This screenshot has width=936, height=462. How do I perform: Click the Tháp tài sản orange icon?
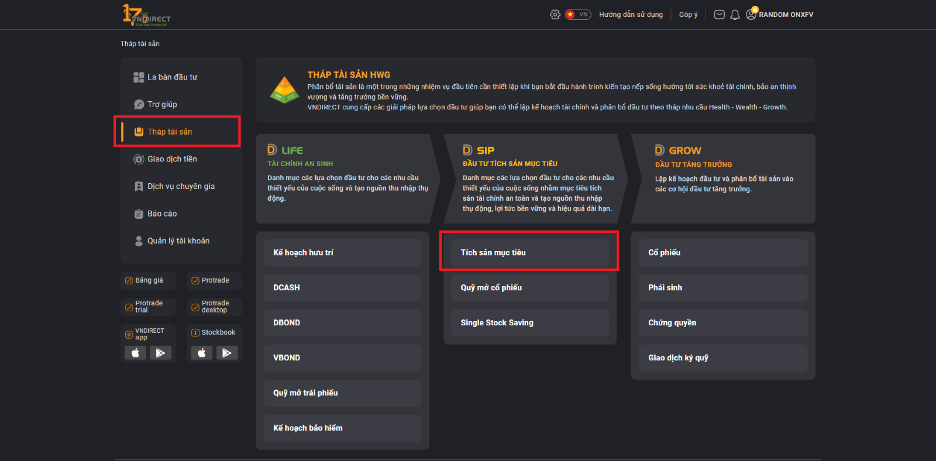(138, 132)
